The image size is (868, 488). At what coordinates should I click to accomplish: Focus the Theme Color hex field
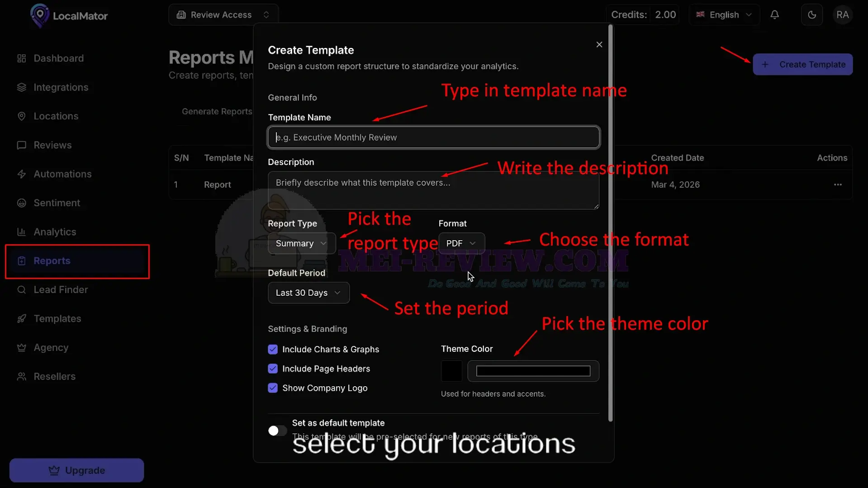pyautogui.click(x=533, y=371)
